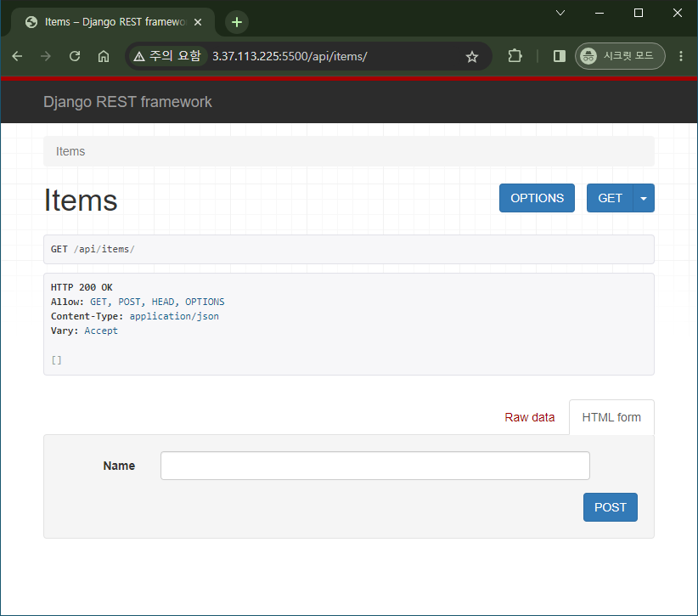Close the browser window

click(678, 13)
